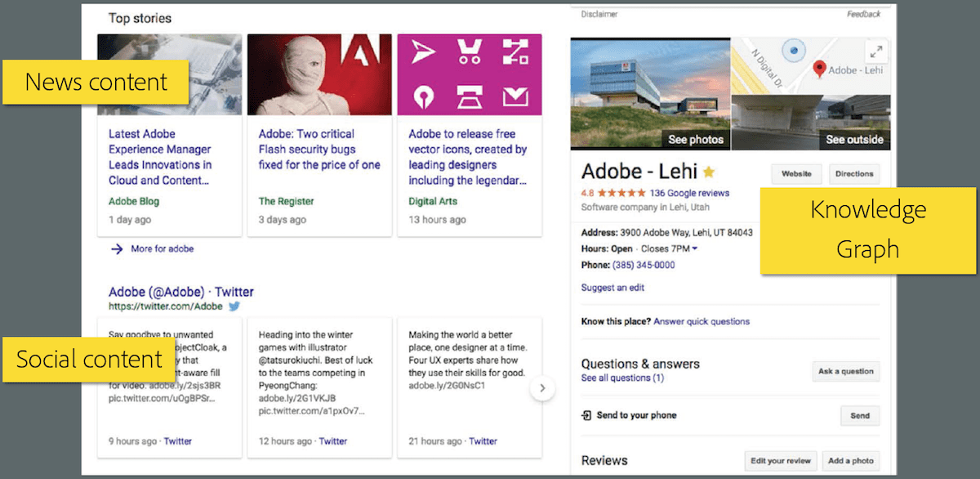Open the Website button
The image size is (980, 479).
tap(796, 173)
